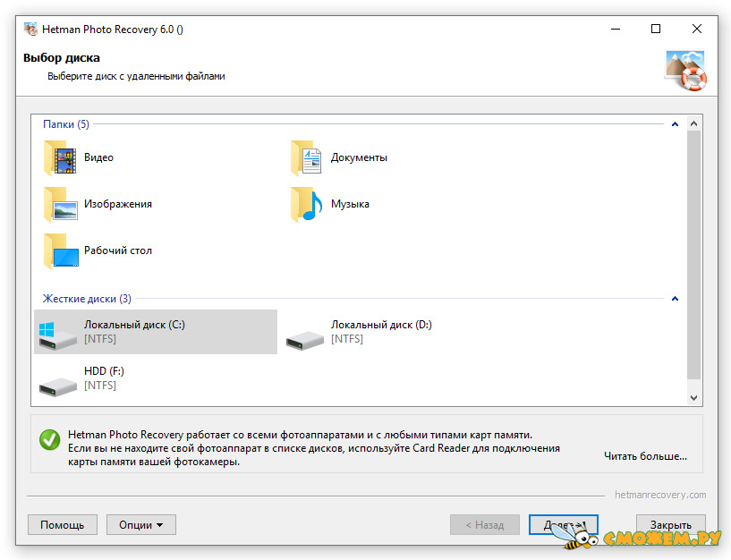731x560 pixels.
Task: Click [NTFS] text under HDD (F:)
Action: pos(100,386)
